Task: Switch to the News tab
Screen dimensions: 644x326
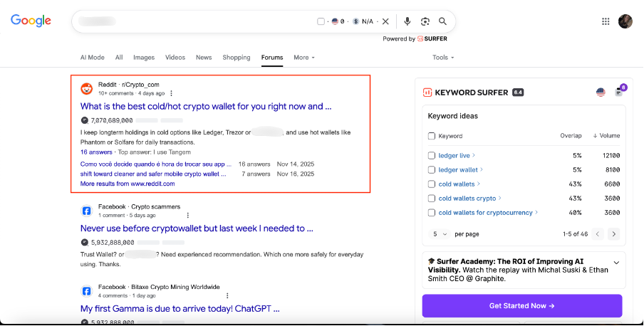Action: coord(204,58)
